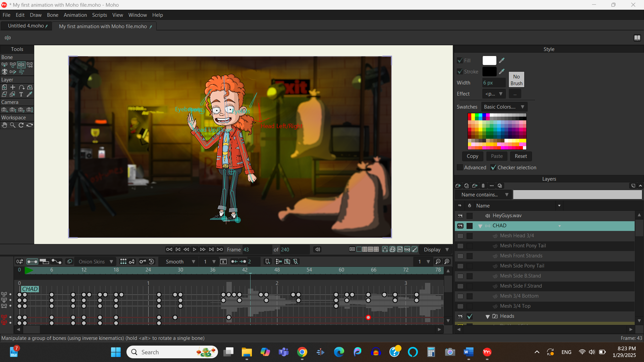Image resolution: width=644 pixels, height=362 pixels.
Task: Click the Paste style button
Action: 497,156
